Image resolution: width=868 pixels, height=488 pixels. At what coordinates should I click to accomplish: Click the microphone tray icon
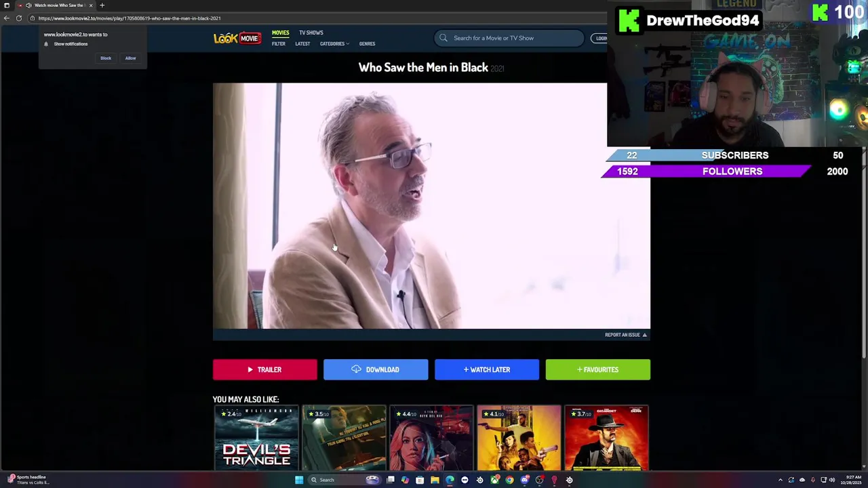[x=813, y=480]
